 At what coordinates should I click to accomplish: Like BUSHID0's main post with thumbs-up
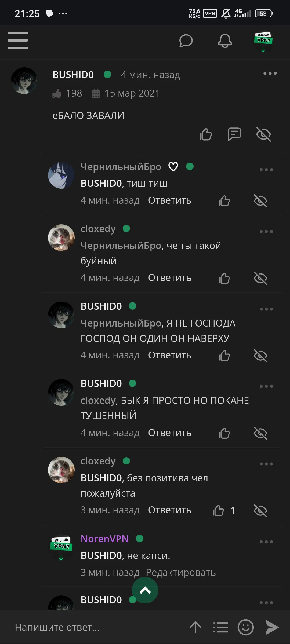206,134
